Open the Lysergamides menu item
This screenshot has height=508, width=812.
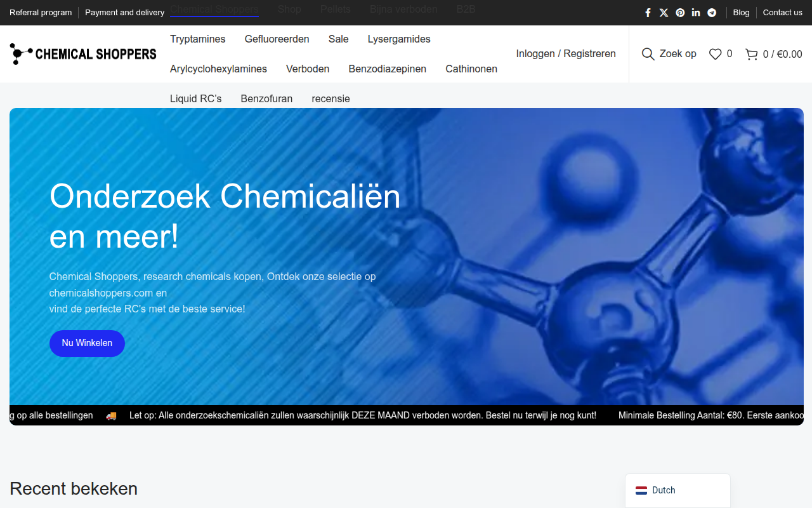399,39
